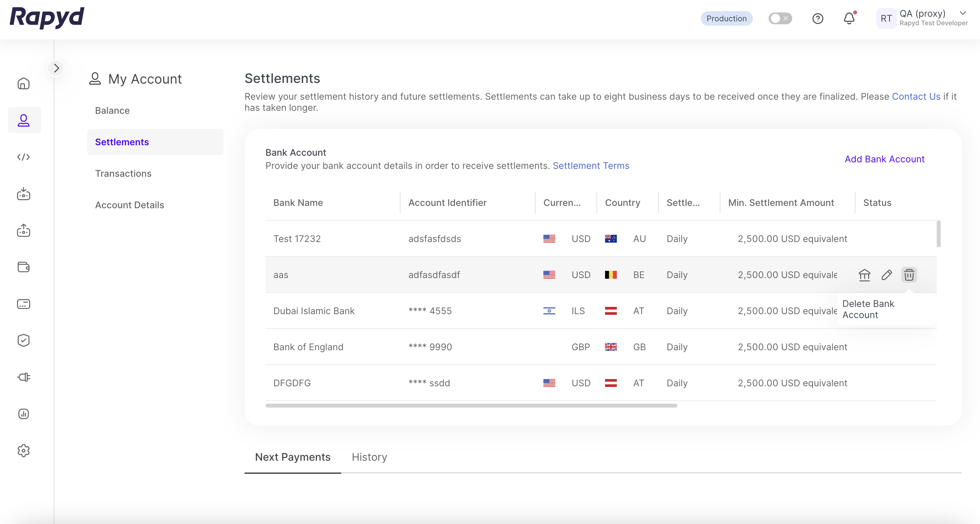Select the My Account person icon in the sidebar
Image resolution: width=980 pixels, height=524 pixels.
tap(24, 120)
